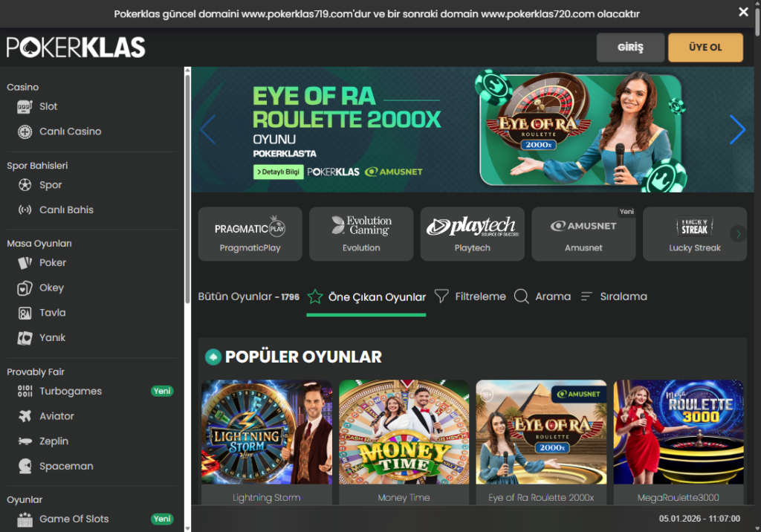
Task: Open the Canlı Bahis live signal icon
Action: point(25,210)
